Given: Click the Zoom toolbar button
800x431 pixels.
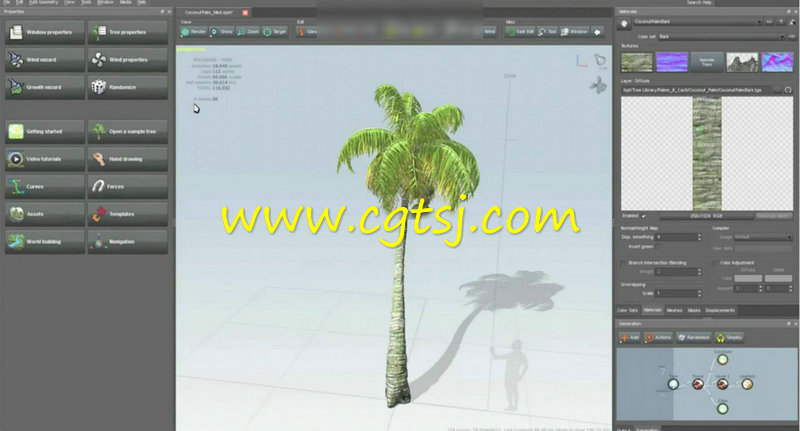Looking at the screenshot, I should 248,32.
